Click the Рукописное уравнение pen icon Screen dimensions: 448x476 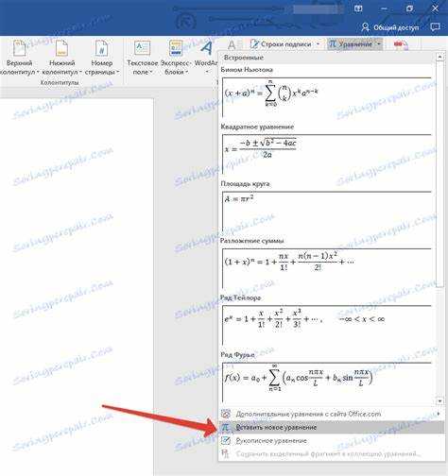(225, 440)
